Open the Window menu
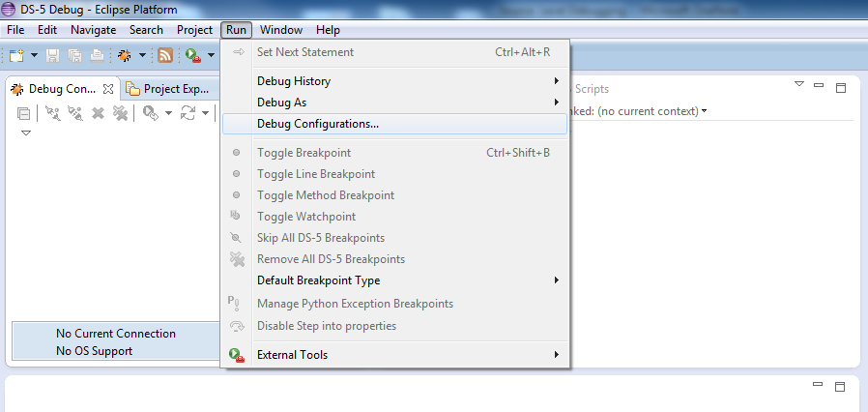The height and width of the screenshot is (412, 868). pos(280,30)
